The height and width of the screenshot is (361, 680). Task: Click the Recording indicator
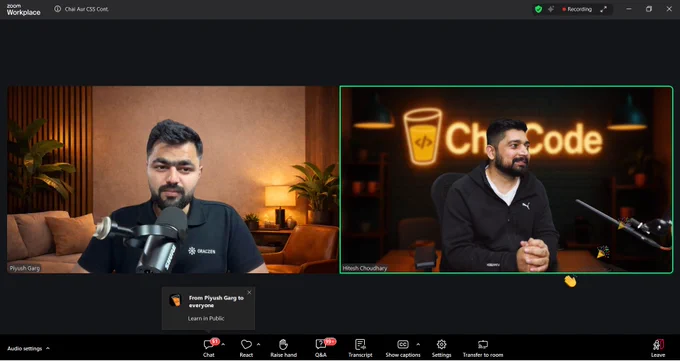tap(577, 9)
